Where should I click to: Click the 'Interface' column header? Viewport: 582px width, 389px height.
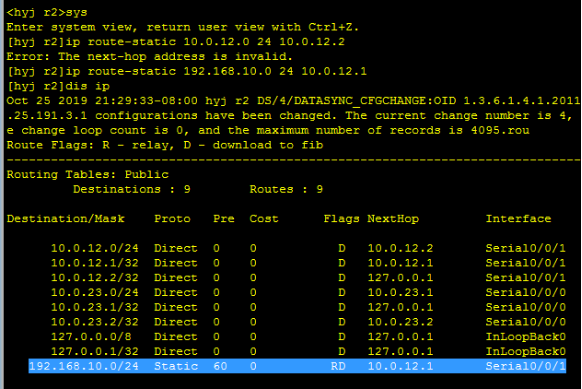[x=519, y=219]
